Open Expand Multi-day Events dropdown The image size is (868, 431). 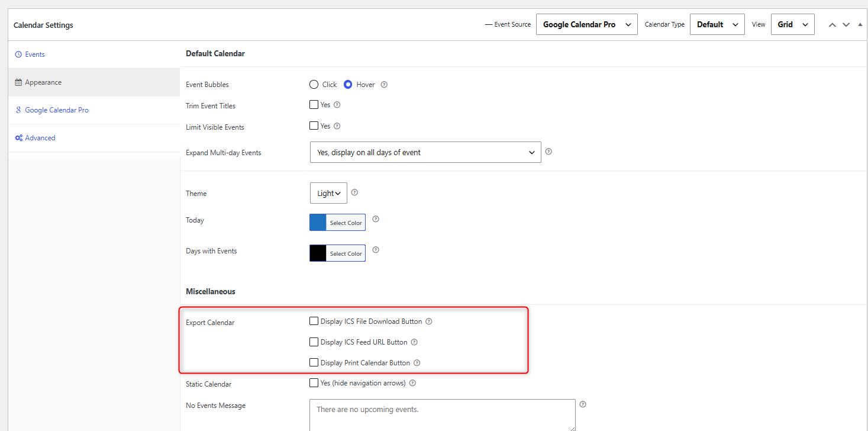pyautogui.click(x=425, y=152)
